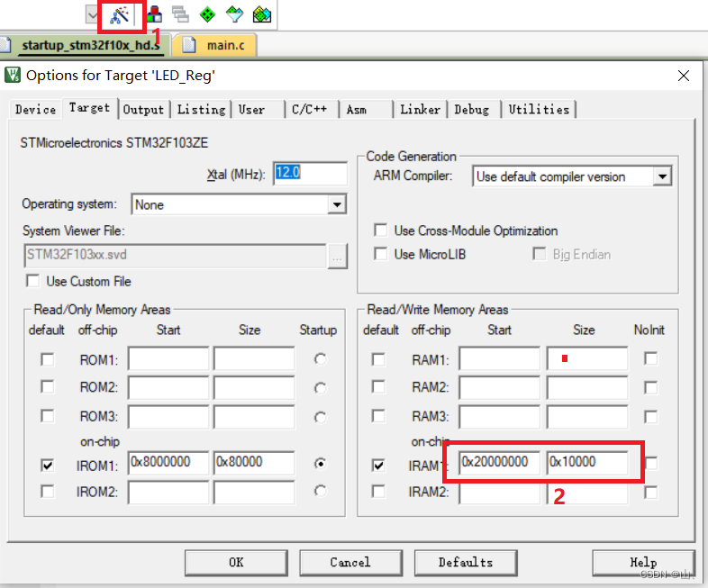
Task: Go to the Linker tab
Action: pyautogui.click(x=420, y=110)
